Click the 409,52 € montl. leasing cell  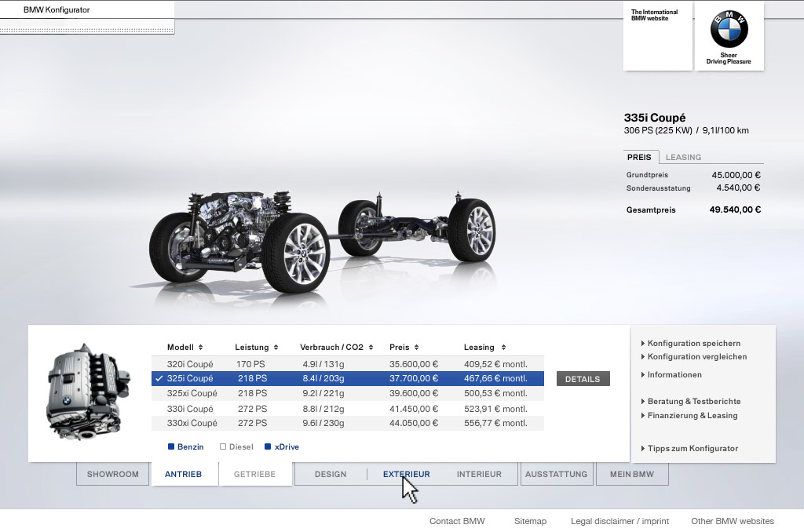[x=495, y=364]
